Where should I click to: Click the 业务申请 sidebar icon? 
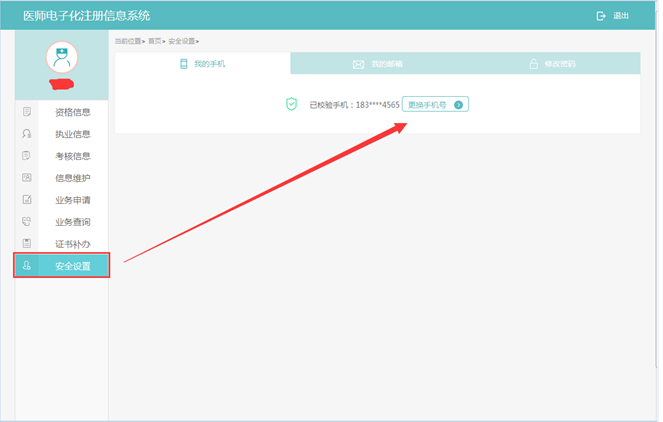(27, 200)
